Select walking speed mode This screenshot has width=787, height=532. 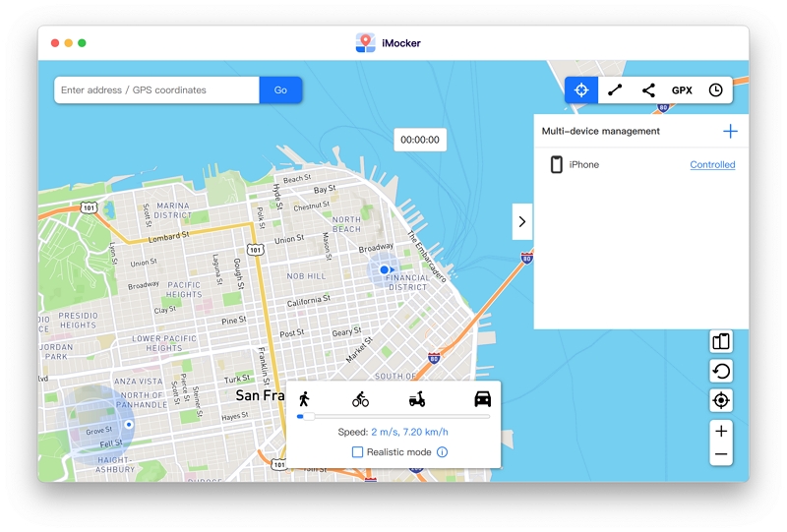click(x=304, y=398)
